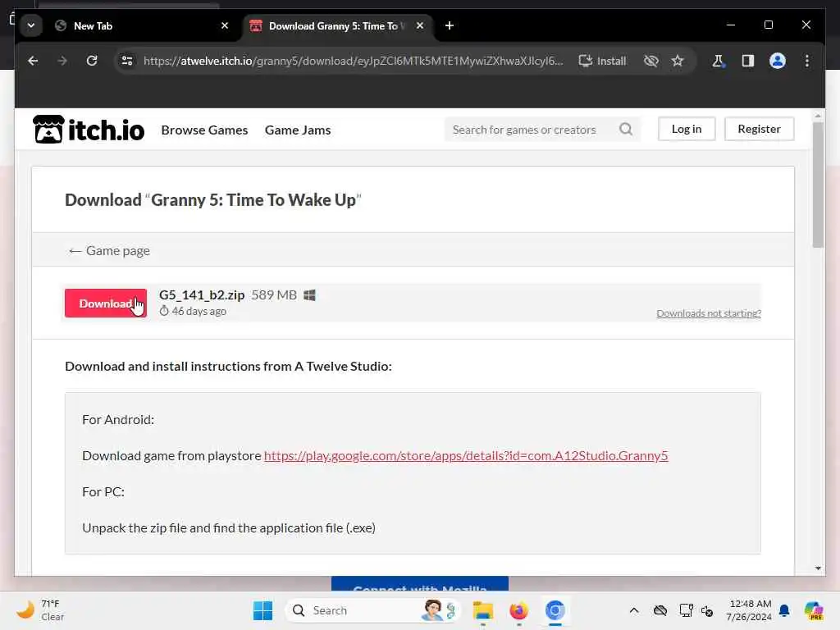Open Chrome Labs flask icon
Image resolution: width=840 pixels, height=630 pixels.
(718, 61)
